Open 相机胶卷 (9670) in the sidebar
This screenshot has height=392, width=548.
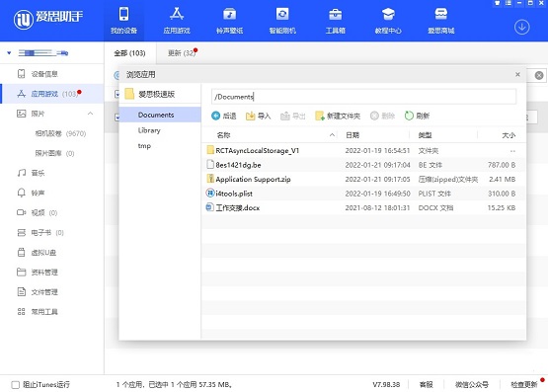[x=60, y=133]
